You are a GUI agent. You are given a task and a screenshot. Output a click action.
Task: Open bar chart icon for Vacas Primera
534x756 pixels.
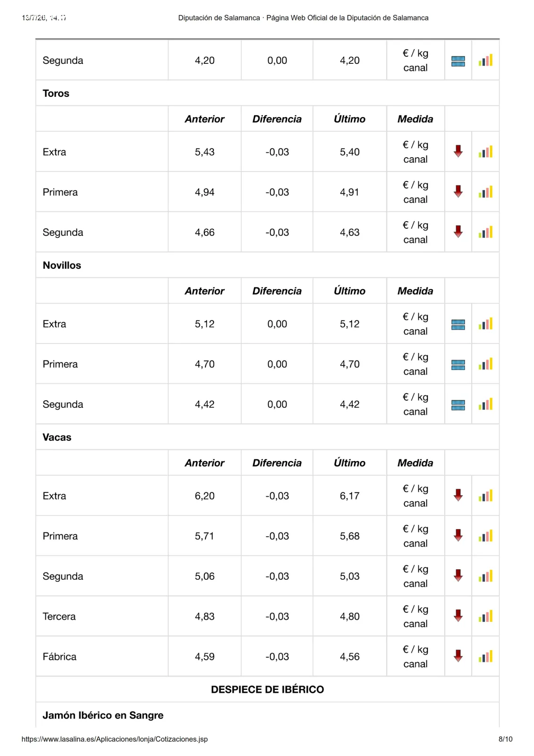pyautogui.click(x=485, y=536)
